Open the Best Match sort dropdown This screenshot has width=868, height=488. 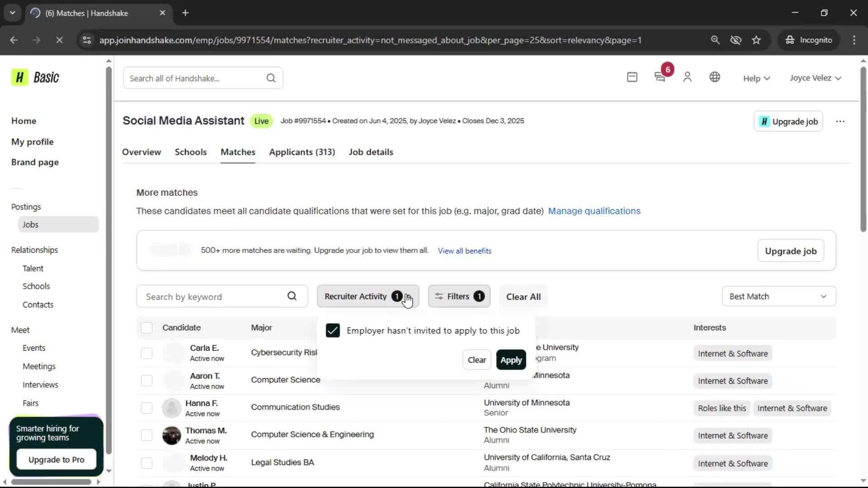[778, 296]
